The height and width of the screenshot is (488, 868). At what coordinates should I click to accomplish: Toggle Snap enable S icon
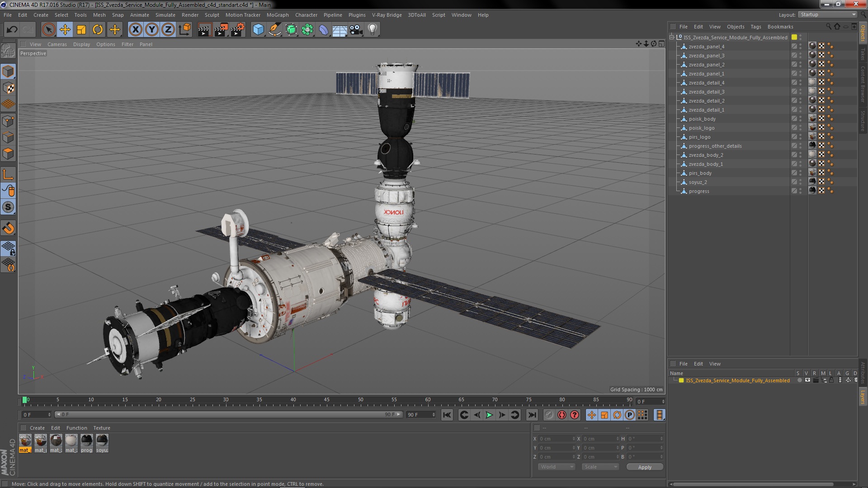tap(8, 207)
